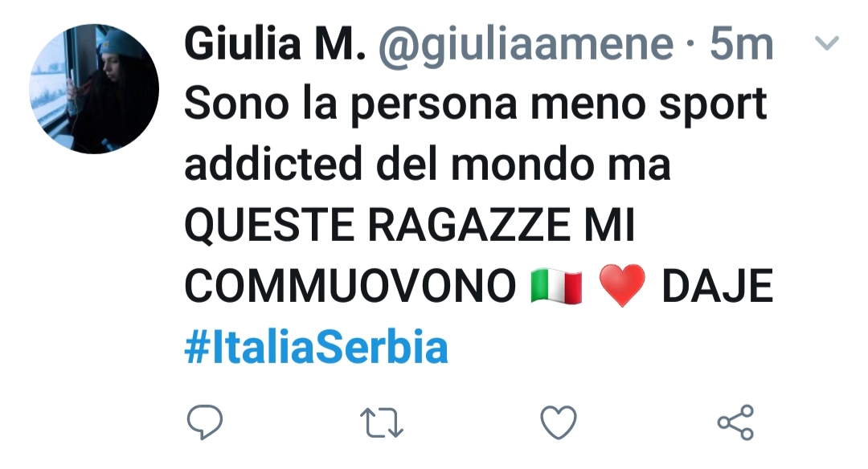This screenshot has width=868, height=469.
Task: Open the reply speech bubble icon
Action: (x=205, y=422)
